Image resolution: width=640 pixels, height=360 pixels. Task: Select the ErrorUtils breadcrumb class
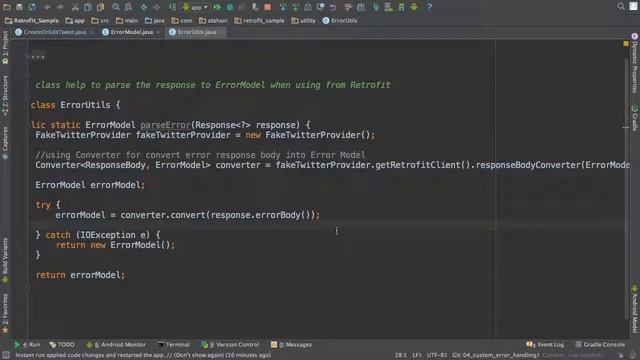pos(340,20)
